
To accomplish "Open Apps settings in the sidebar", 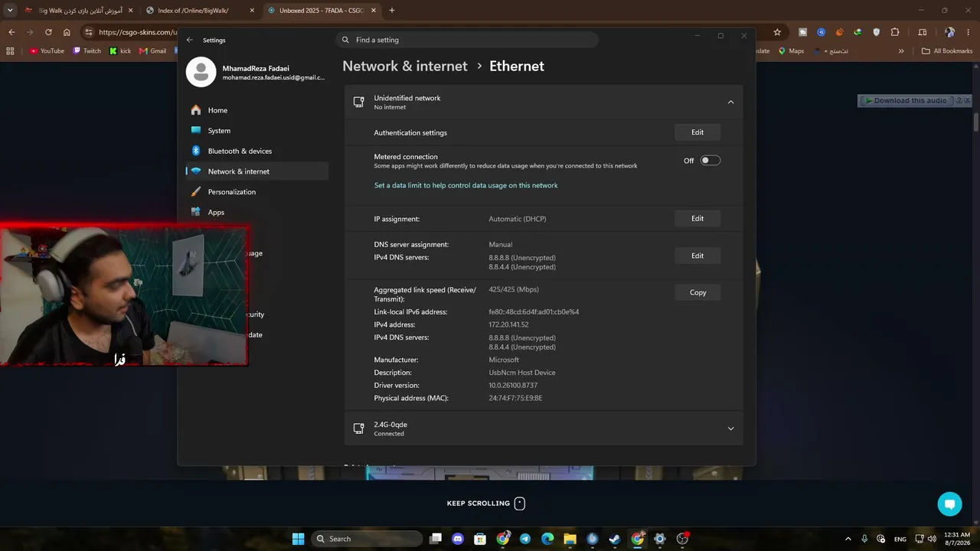I will coord(257,212).
